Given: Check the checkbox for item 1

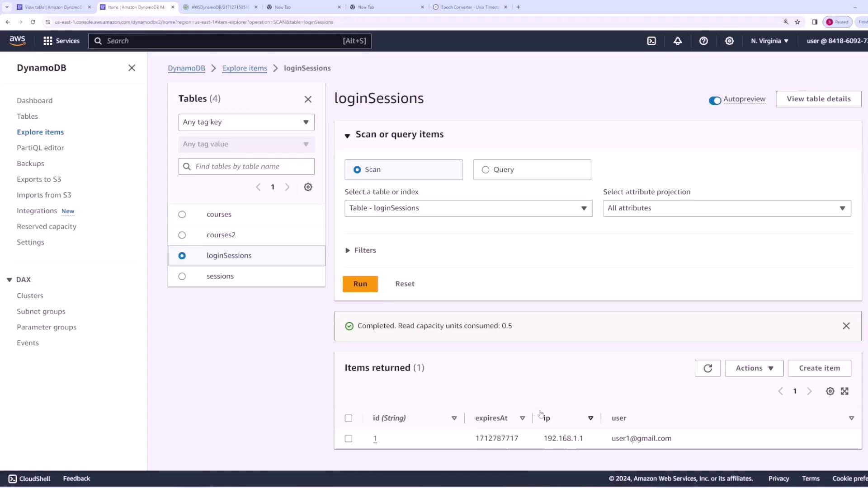Looking at the screenshot, I should coord(348,438).
